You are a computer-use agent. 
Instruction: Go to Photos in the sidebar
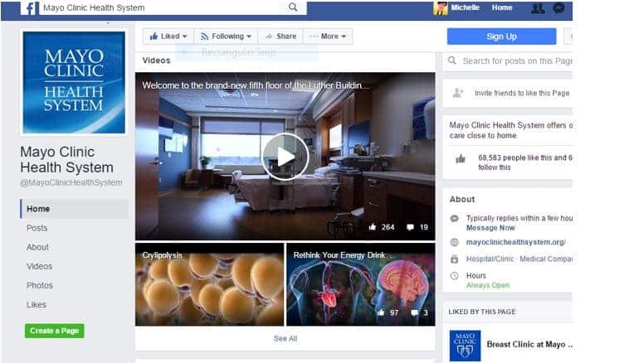pyautogui.click(x=40, y=285)
